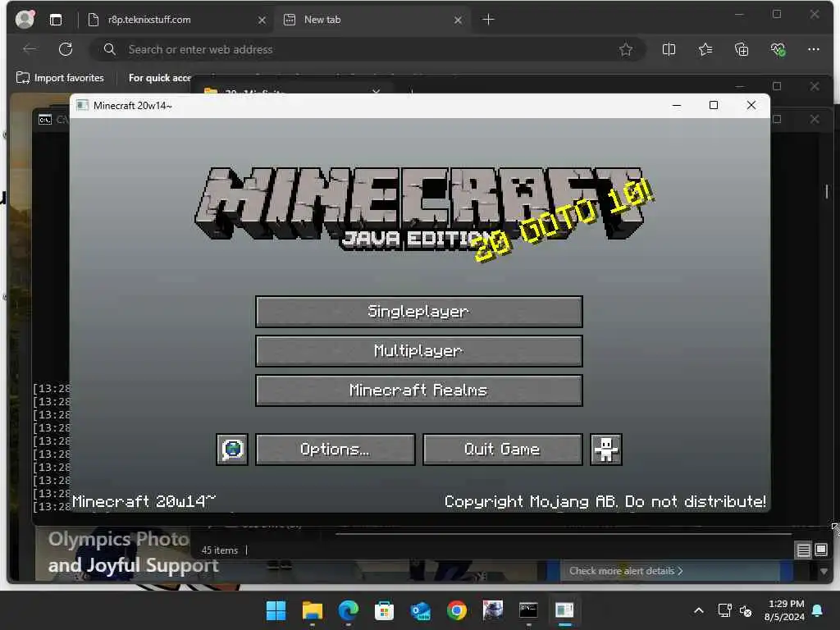840x630 pixels.
Task: Start Singleplayer mode
Action: pyautogui.click(x=419, y=311)
